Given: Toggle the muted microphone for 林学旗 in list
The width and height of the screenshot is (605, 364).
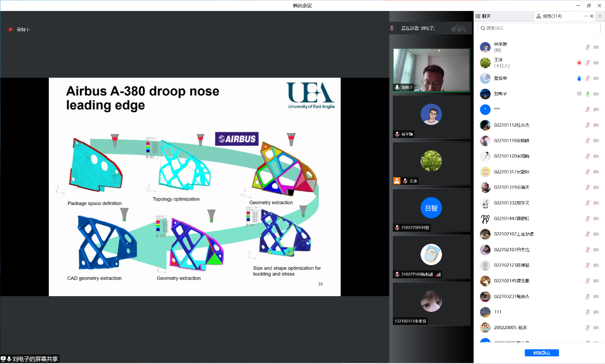Looking at the screenshot, I should (587, 47).
